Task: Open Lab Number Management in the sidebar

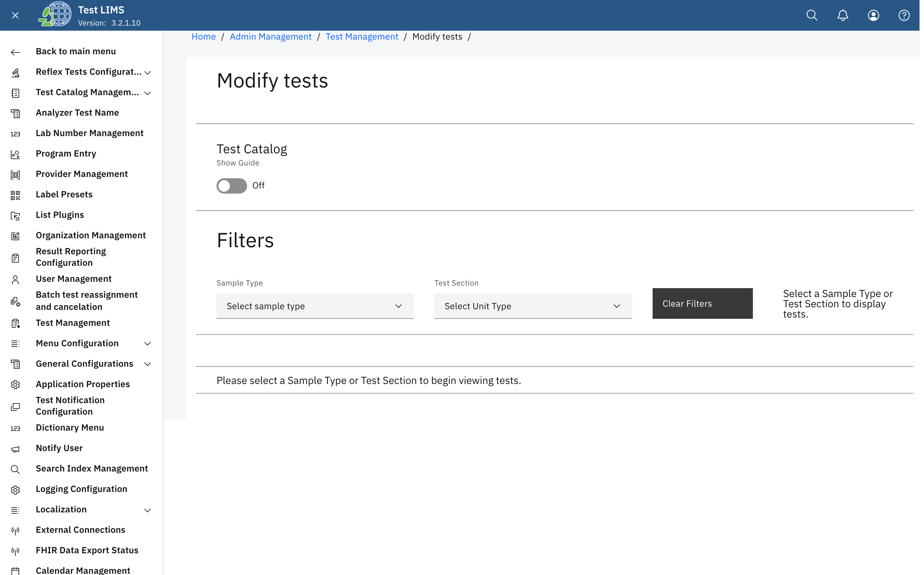Action: [x=89, y=133]
